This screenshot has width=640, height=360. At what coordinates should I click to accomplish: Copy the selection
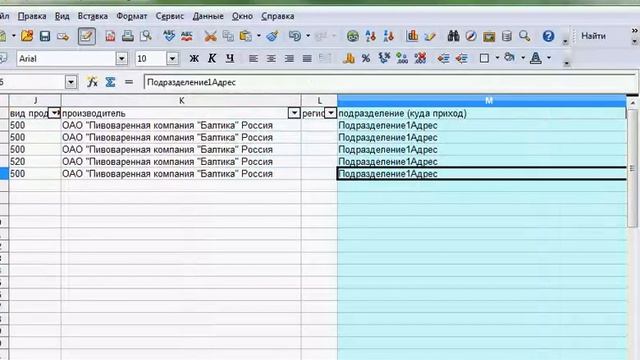(x=228, y=36)
